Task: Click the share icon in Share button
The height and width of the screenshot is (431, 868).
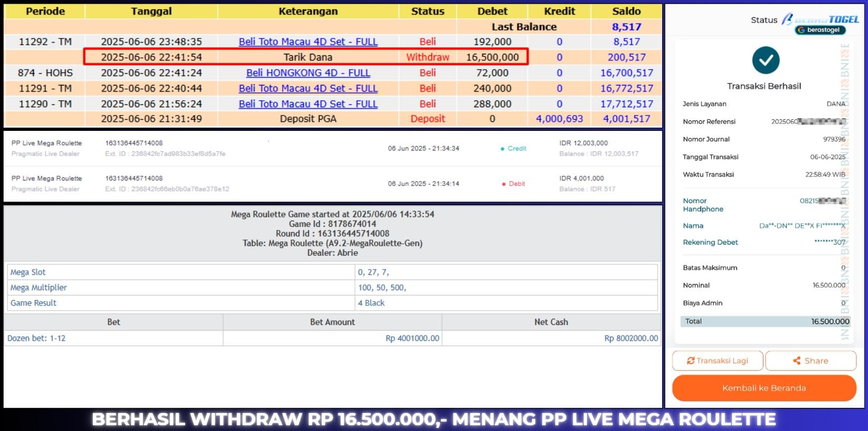Action: coord(797,361)
